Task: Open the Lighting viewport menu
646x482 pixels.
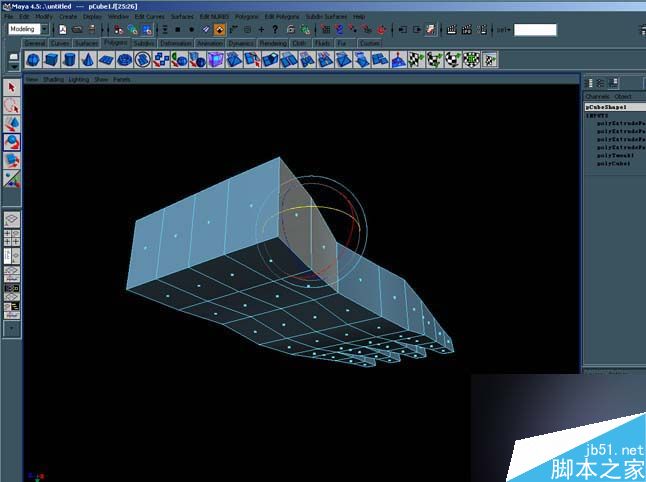Action: (79, 80)
